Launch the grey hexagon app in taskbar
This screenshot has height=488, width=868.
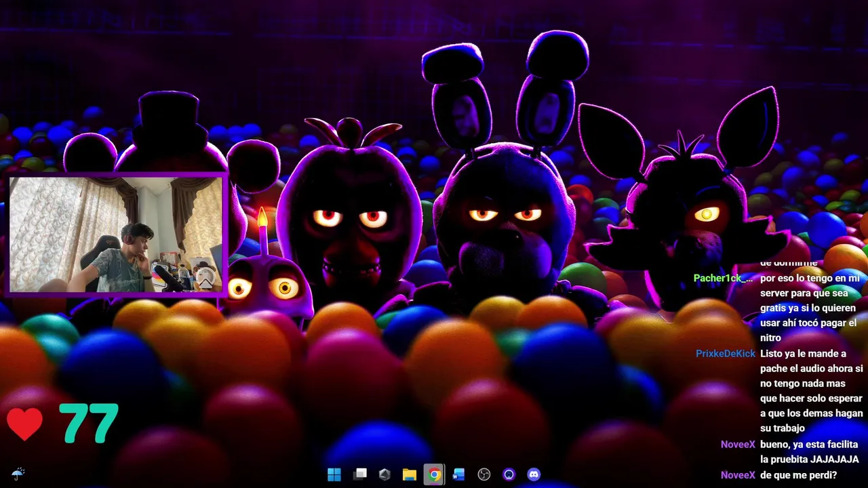tap(384, 474)
